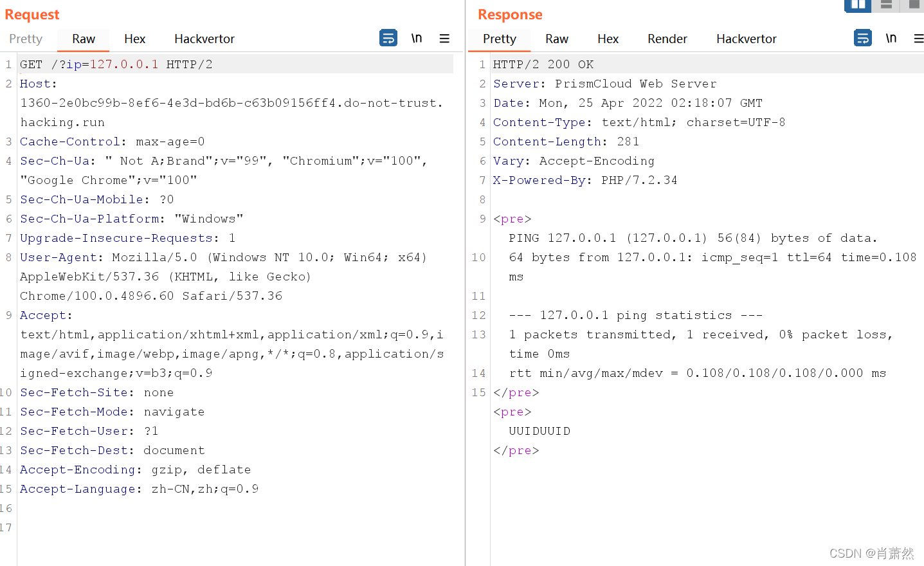
Task: Click the Sec-Fetch-User: ?1 header
Action: click(x=89, y=431)
